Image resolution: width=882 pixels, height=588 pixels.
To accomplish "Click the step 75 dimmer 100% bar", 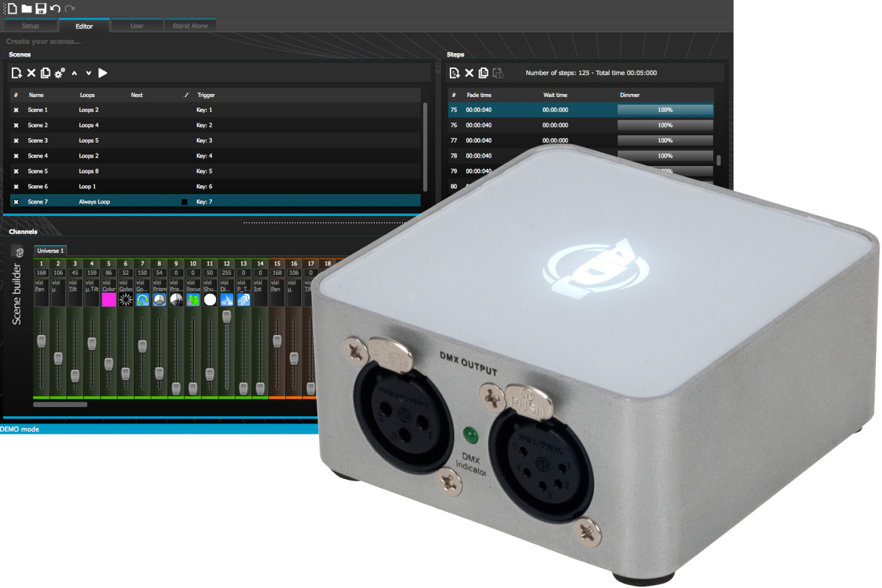I will 665,110.
